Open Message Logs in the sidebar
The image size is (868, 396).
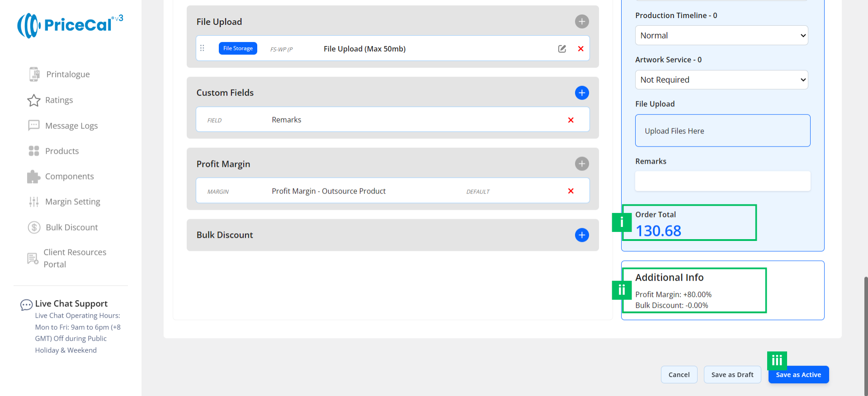click(x=71, y=126)
